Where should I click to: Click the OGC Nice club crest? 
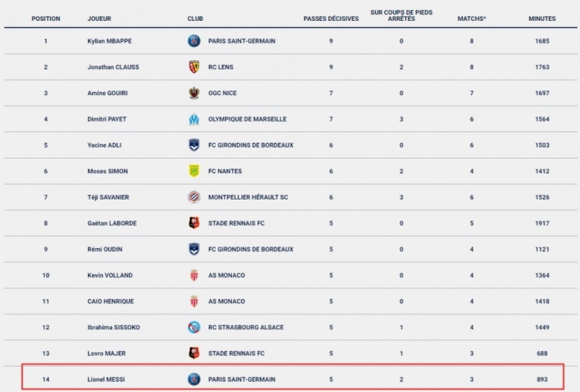pos(194,93)
